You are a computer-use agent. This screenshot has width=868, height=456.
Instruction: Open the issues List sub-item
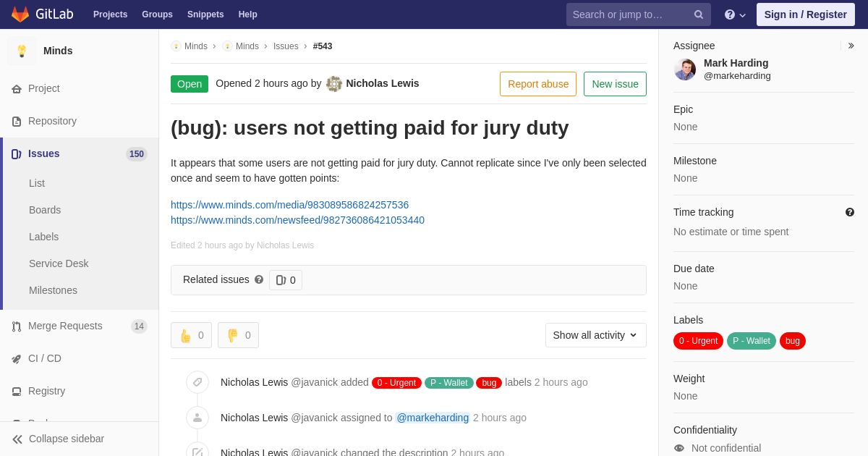(x=37, y=183)
